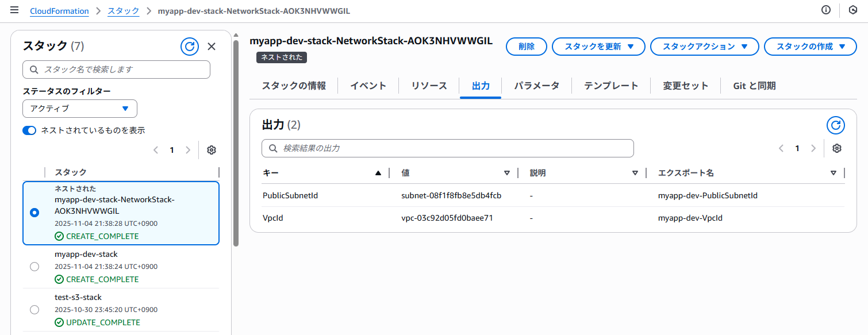The height and width of the screenshot is (335, 868).
Task: Open the hamburger navigation menu
Action: tap(14, 10)
